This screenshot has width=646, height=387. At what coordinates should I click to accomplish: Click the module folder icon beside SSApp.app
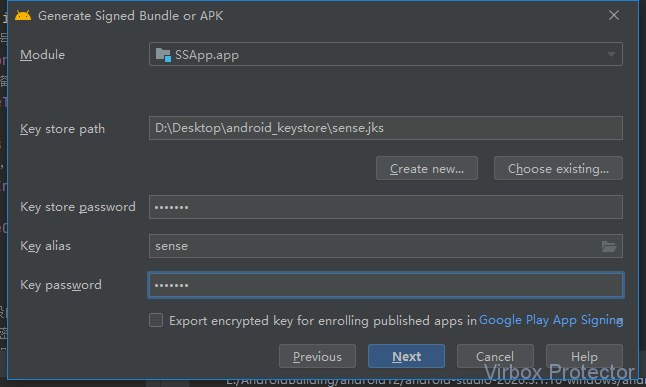[x=163, y=55]
